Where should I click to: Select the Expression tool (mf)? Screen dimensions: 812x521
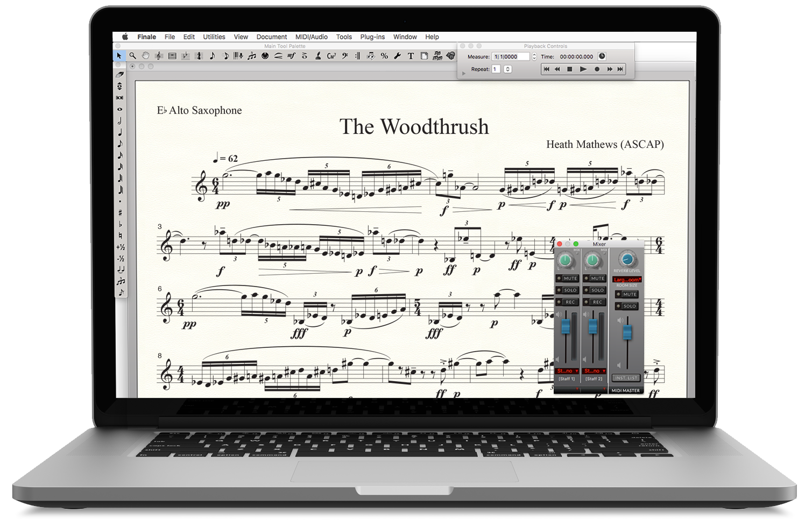click(291, 56)
